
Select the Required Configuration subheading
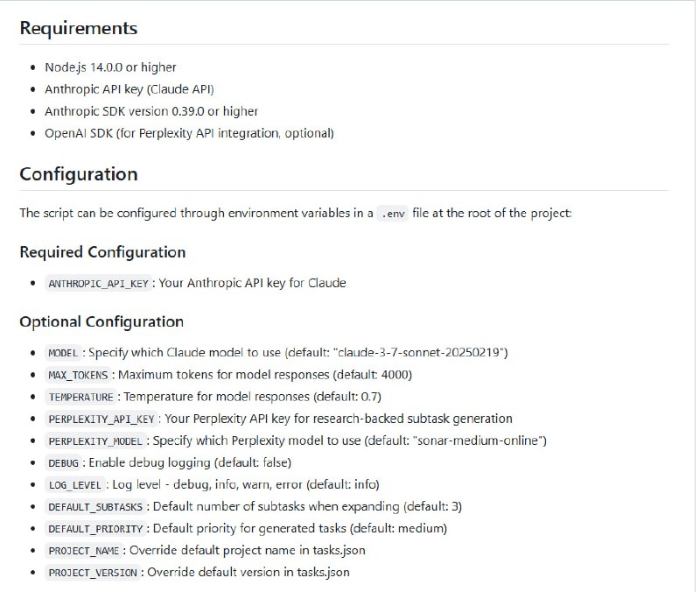tap(102, 252)
